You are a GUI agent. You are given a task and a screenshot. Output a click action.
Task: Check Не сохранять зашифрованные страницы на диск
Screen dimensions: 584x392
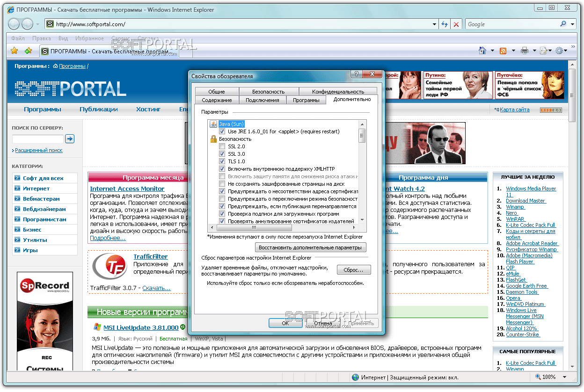coord(222,184)
